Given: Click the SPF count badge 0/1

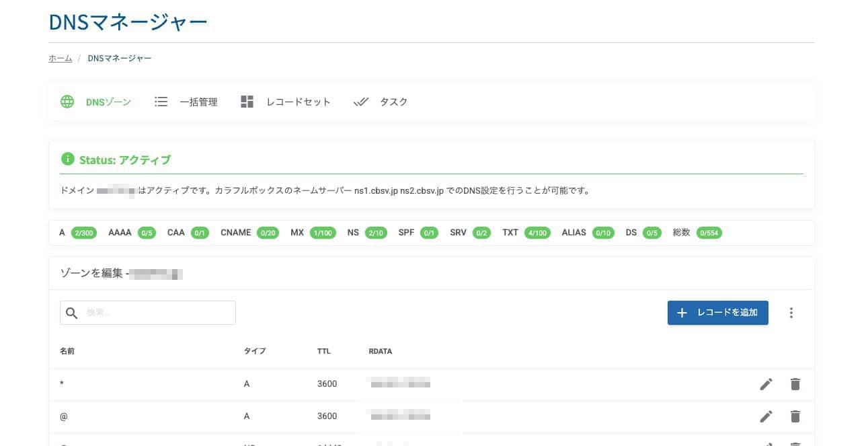Looking at the screenshot, I should [429, 233].
